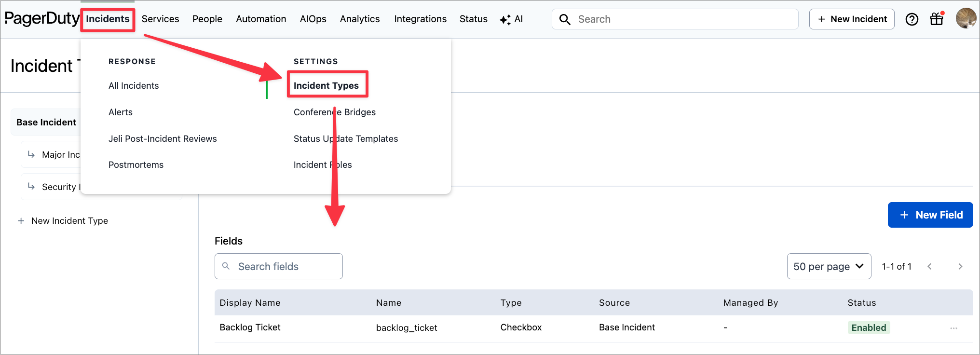
Task: Open the Automation menu
Action: [x=261, y=19]
